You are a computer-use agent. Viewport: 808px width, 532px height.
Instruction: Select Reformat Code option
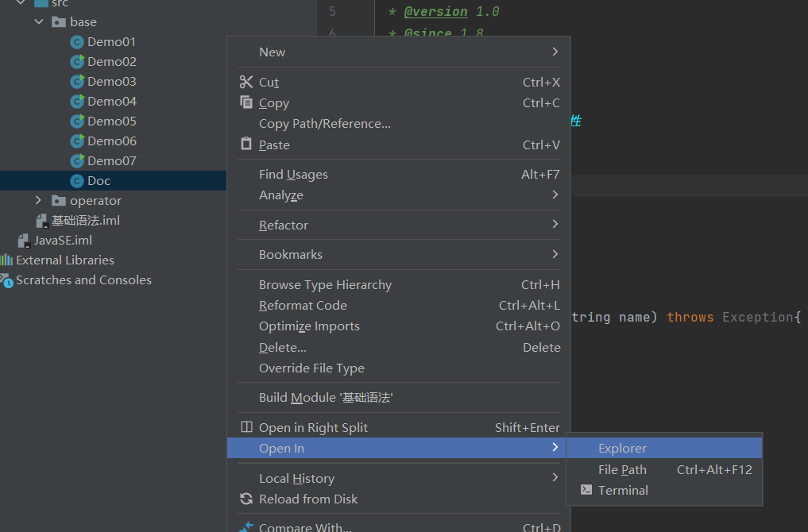[x=303, y=305]
